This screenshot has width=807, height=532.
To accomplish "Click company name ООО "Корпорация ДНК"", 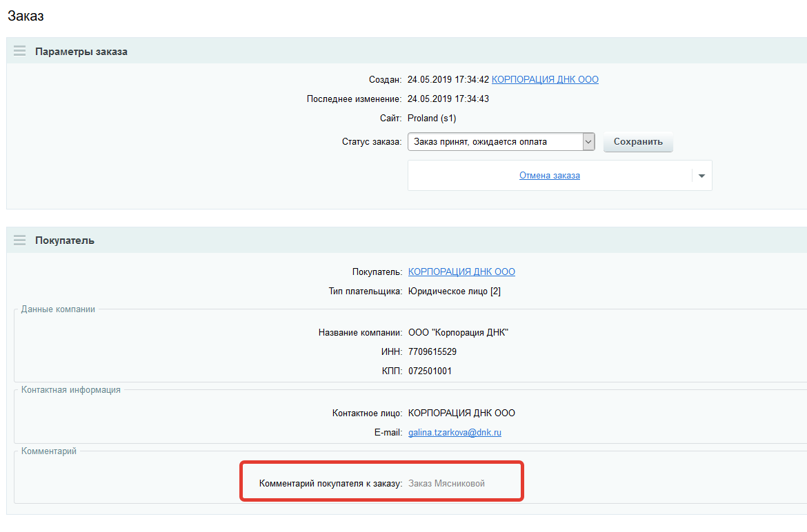I will point(458,333).
